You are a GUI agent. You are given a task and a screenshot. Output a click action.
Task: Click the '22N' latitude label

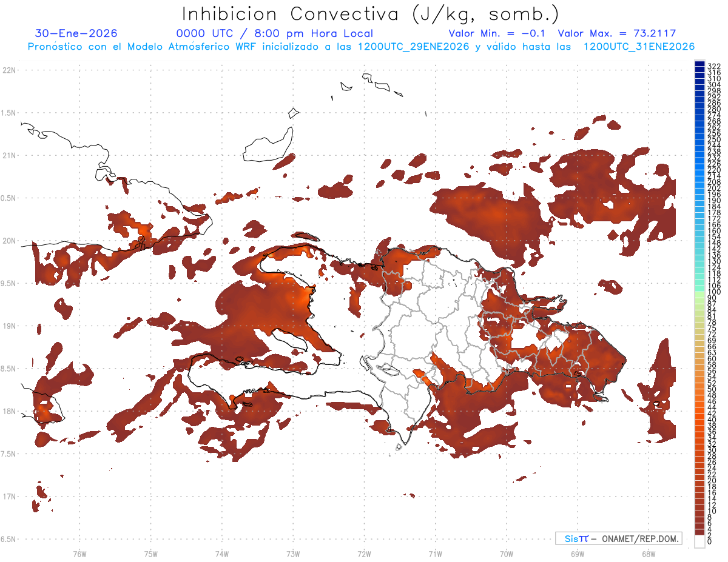click(10, 70)
